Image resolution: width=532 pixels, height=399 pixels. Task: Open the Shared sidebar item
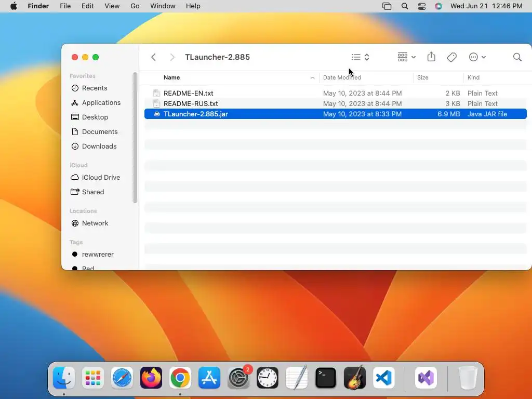[x=87, y=192]
